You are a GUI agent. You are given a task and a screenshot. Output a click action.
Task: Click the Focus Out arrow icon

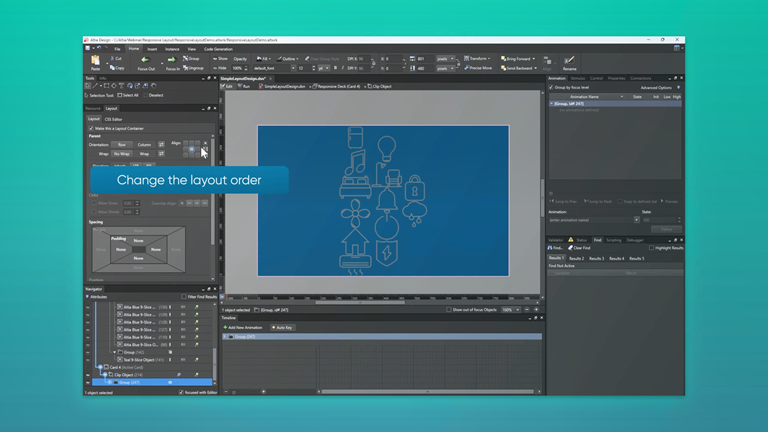146,61
